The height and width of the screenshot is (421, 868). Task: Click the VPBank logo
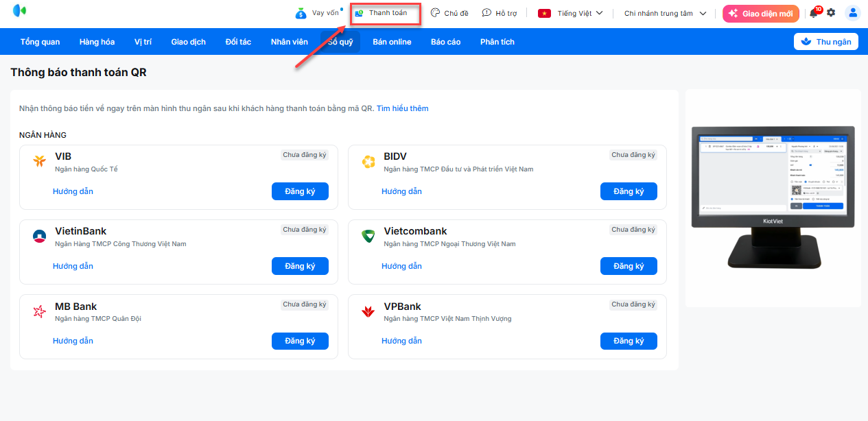368,312
